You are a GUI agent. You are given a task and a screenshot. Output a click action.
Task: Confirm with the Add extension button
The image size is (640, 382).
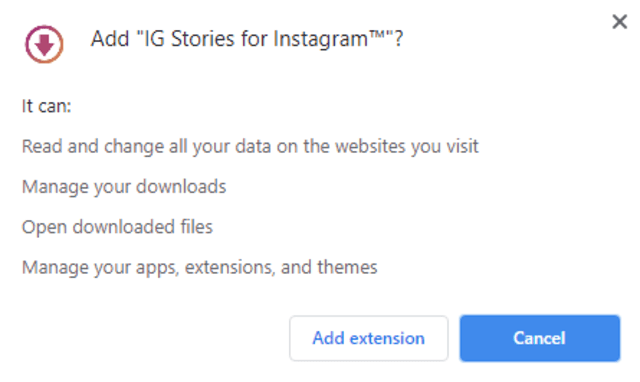[369, 338]
